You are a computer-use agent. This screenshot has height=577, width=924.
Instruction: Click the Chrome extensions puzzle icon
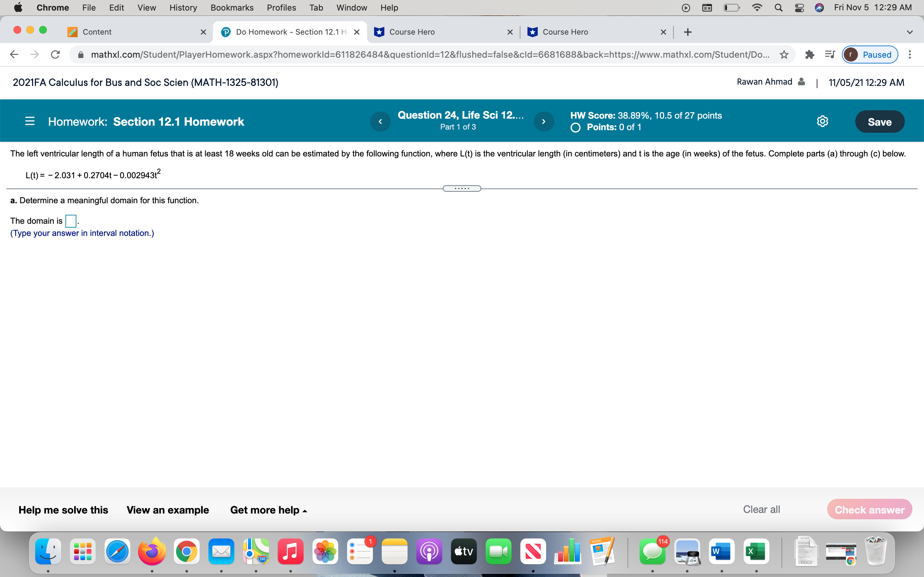(x=809, y=54)
